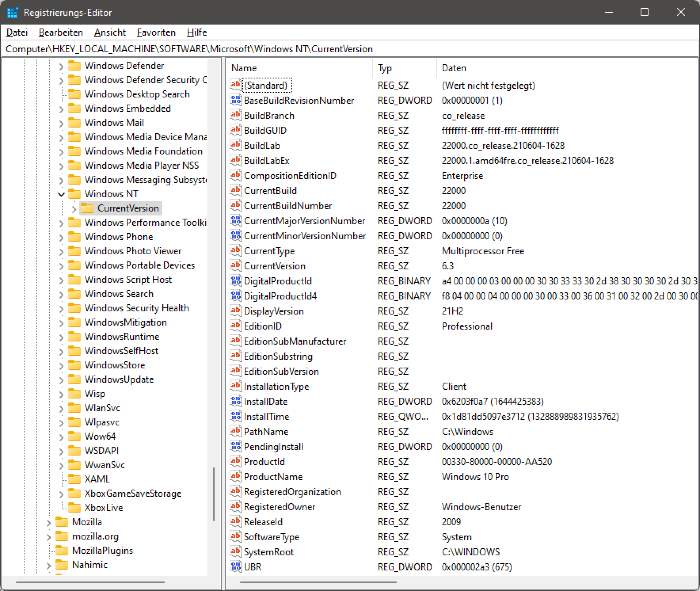700x591 pixels.
Task: Click the icon beside InstallDate entry
Action: tap(236, 401)
